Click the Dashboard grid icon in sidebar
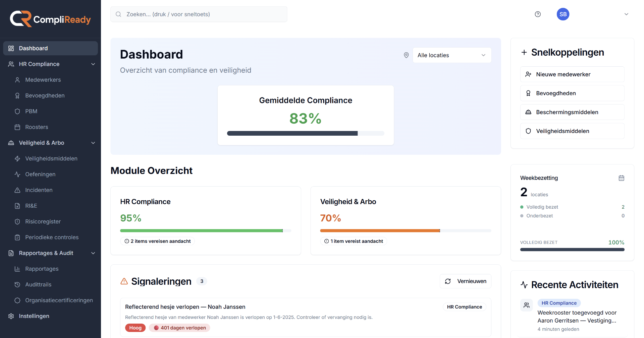Viewport: 644px width, 338px height. pos(11,48)
